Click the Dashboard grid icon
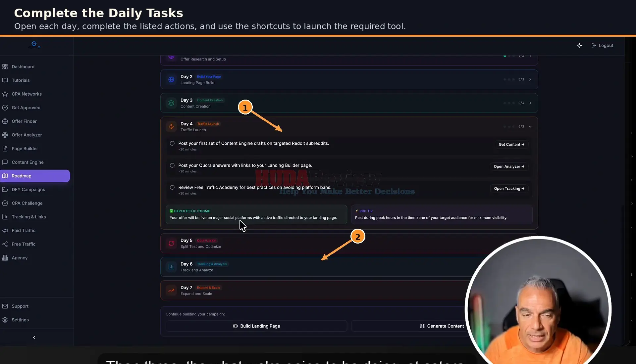Image resolution: width=636 pixels, height=364 pixels. tap(5, 67)
